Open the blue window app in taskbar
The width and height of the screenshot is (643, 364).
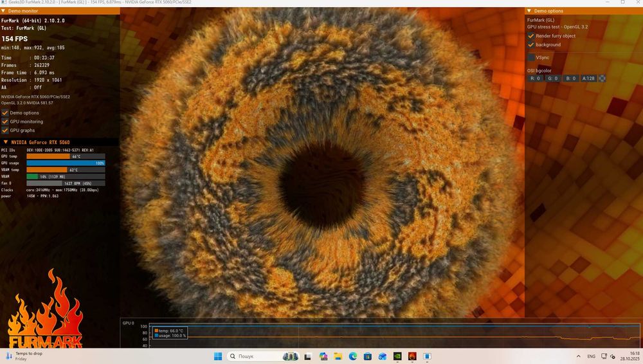coord(427,356)
